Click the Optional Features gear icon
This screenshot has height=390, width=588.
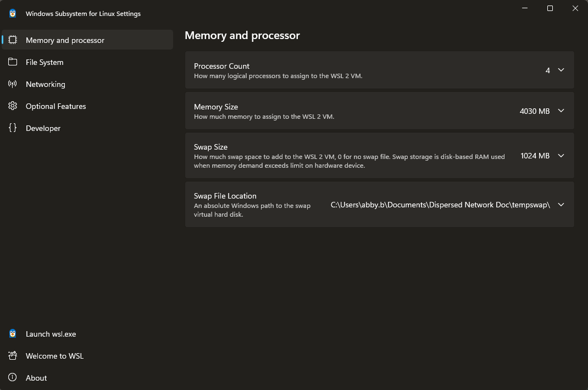(x=13, y=106)
